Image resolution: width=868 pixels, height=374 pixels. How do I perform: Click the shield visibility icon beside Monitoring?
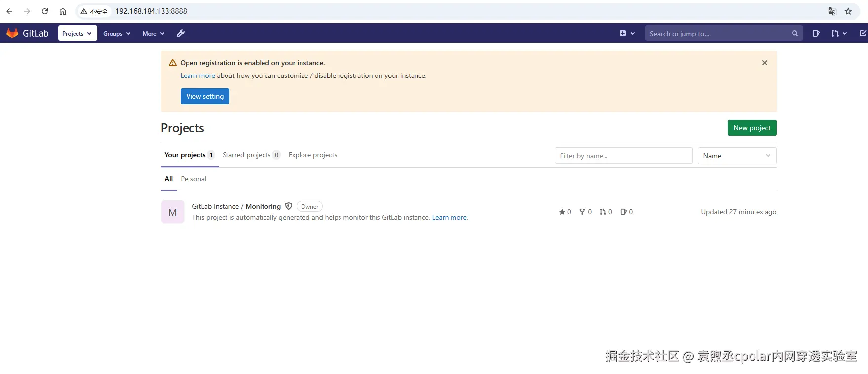pyautogui.click(x=289, y=206)
